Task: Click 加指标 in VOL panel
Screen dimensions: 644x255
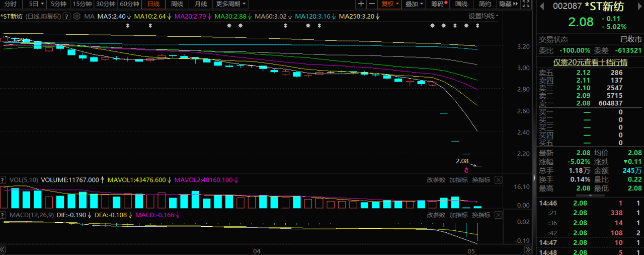Action: 458,180
